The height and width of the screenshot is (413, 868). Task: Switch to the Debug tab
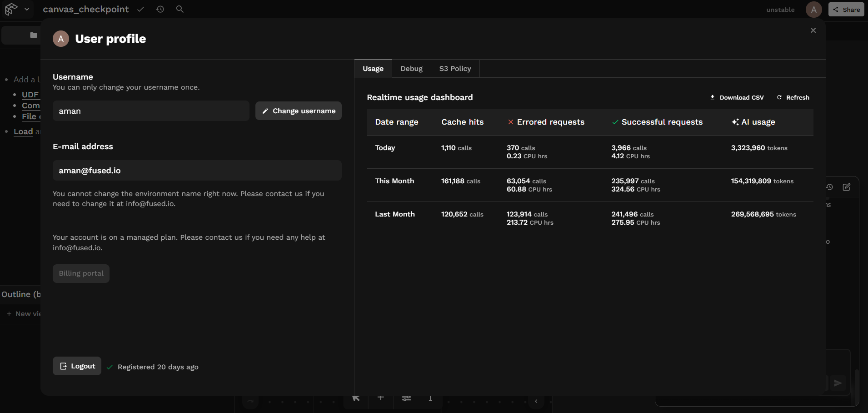[x=411, y=68]
